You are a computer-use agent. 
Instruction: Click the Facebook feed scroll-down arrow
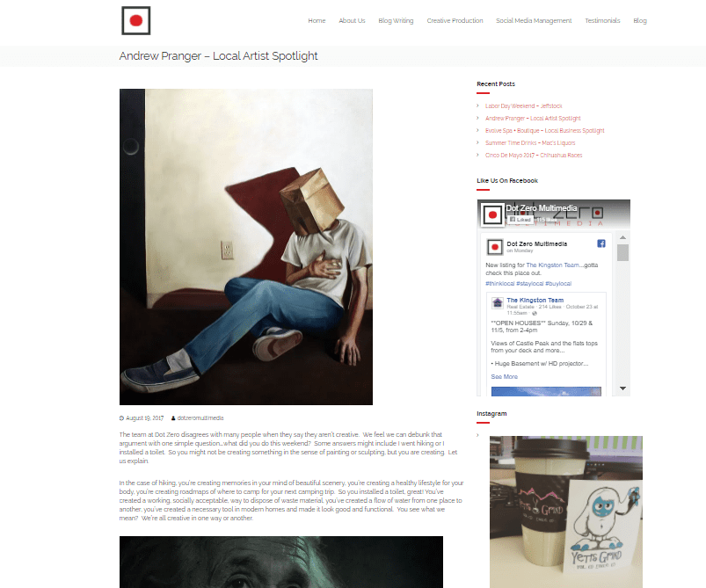coord(622,388)
